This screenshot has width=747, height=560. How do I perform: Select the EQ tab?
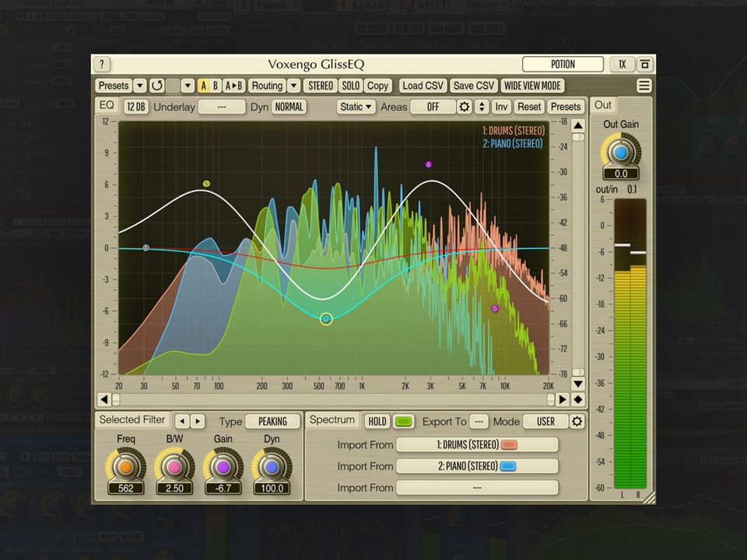[x=107, y=105]
